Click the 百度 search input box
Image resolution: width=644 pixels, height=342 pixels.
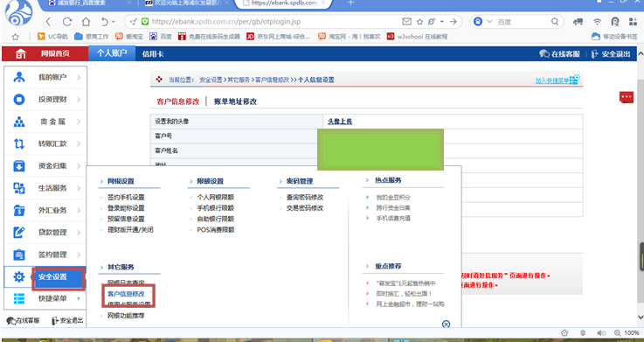click(522, 22)
